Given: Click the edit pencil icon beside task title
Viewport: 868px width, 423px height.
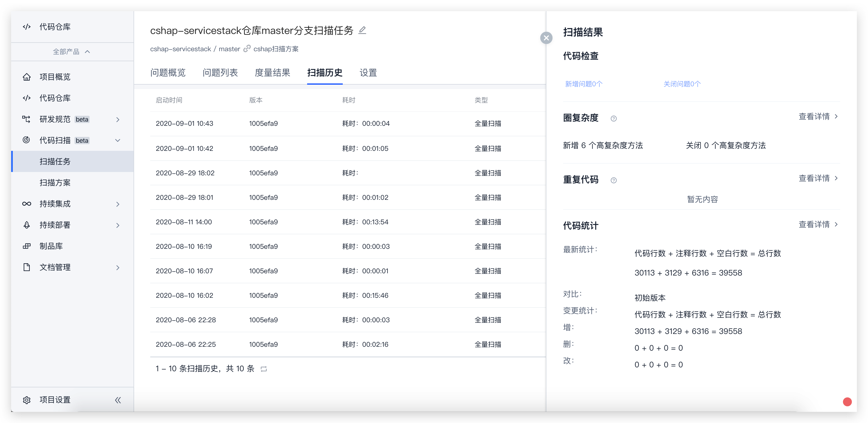Looking at the screenshot, I should (x=362, y=30).
